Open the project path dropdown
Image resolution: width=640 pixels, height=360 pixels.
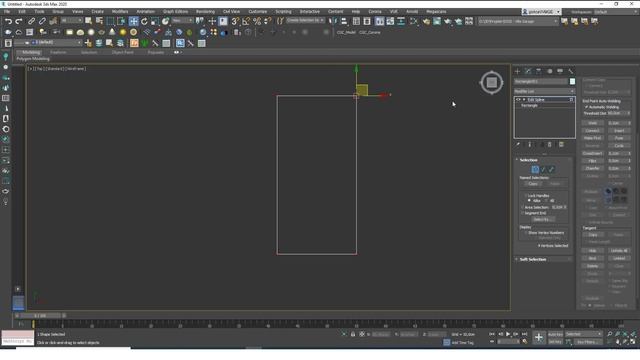click(x=518, y=21)
